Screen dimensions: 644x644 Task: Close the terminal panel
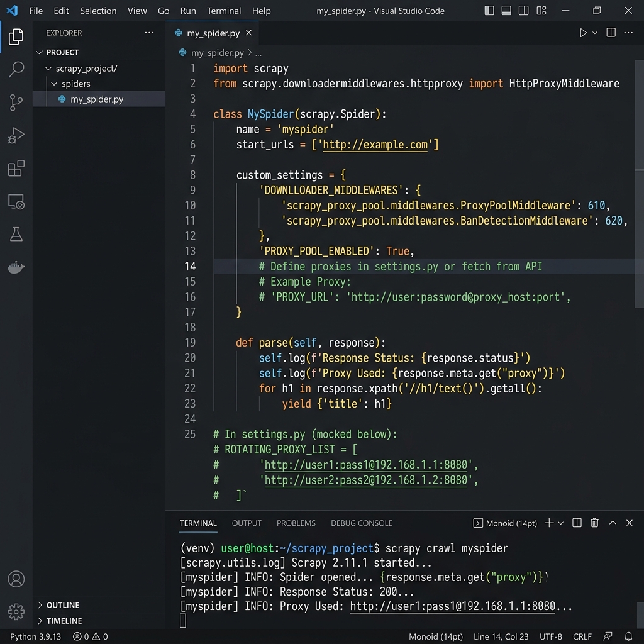click(x=629, y=523)
